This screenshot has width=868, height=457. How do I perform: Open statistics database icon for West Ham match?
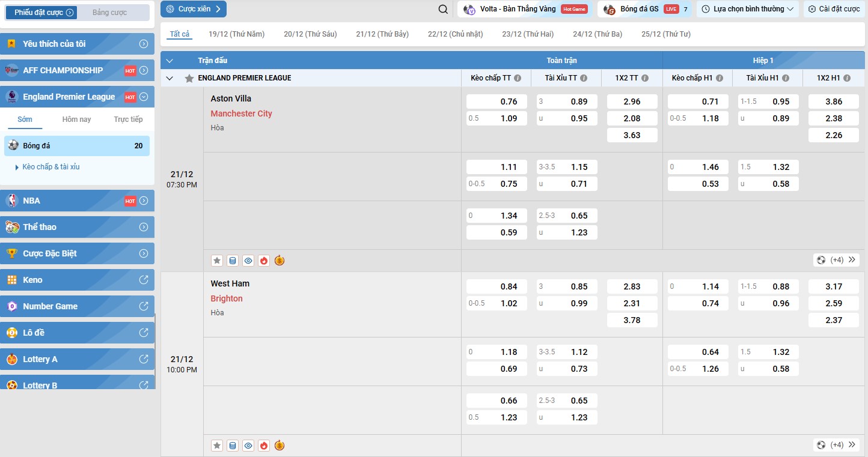[x=233, y=446]
